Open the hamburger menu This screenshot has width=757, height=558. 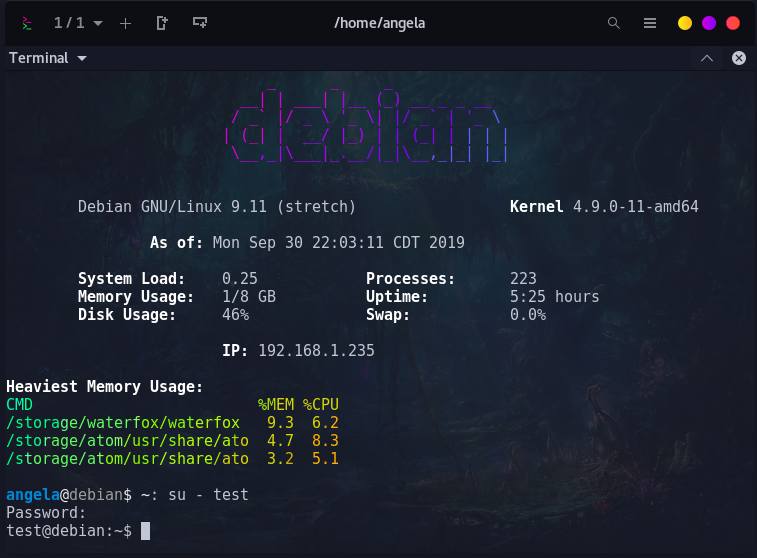click(650, 23)
